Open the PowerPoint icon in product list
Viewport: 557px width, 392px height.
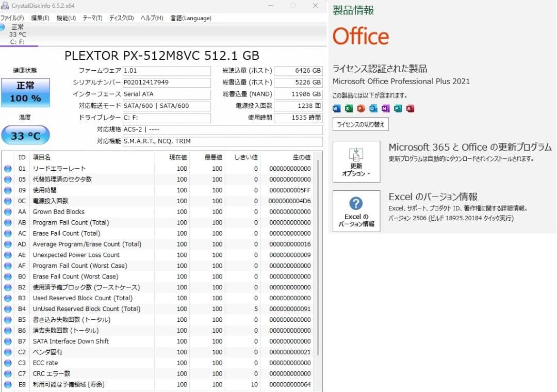pyautogui.click(x=361, y=108)
